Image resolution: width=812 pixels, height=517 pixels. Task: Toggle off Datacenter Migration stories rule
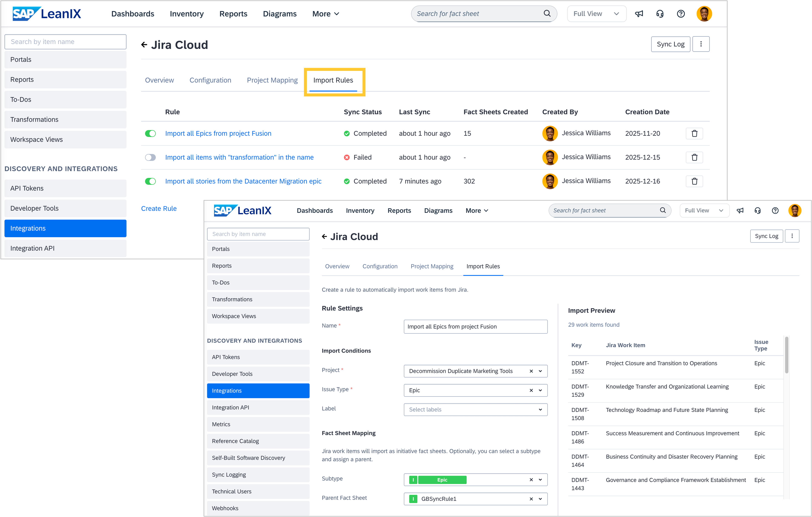point(150,181)
